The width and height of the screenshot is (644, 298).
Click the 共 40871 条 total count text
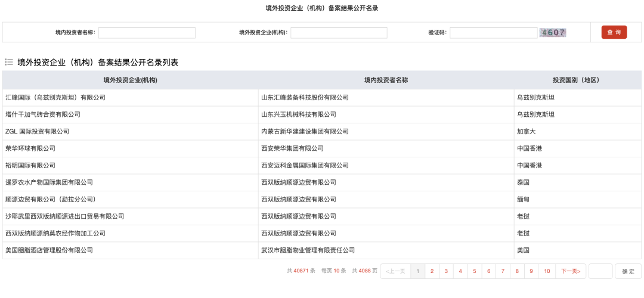coord(301,271)
